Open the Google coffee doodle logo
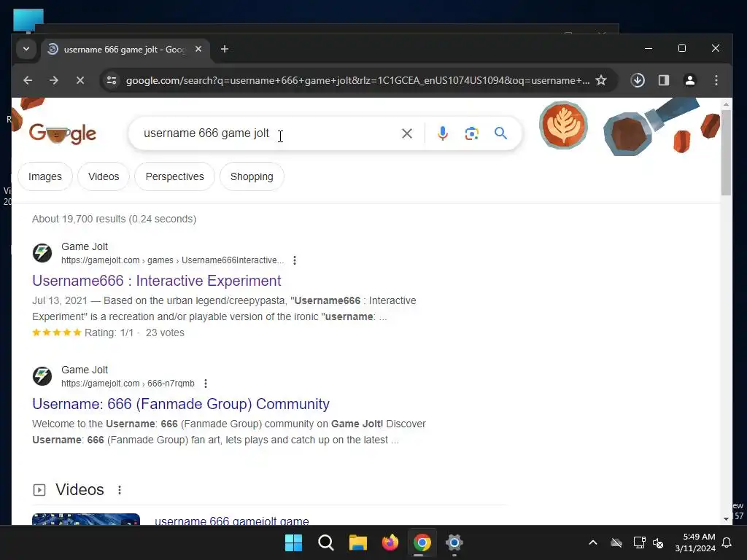The image size is (747, 560). (x=63, y=134)
